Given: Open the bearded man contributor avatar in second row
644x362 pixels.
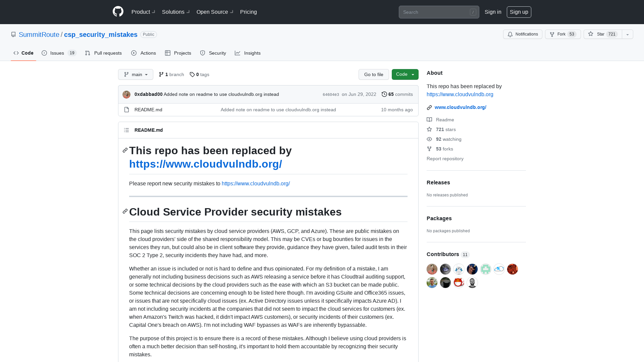Looking at the screenshot, I should tap(472, 283).
